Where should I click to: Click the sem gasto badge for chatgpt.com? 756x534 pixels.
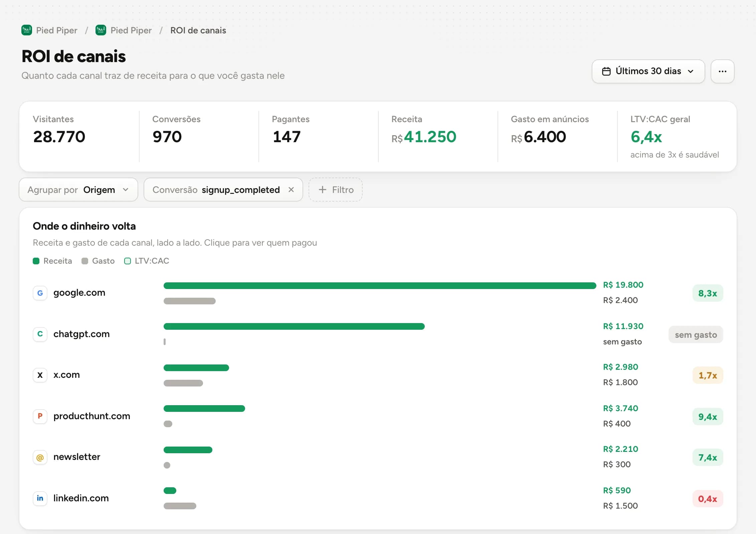pos(696,334)
